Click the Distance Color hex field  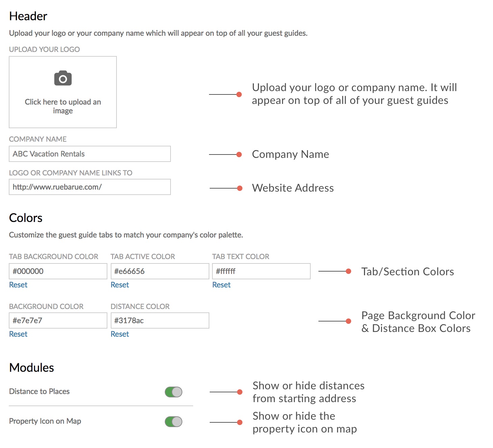pyautogui.click(x=160, y=320)
